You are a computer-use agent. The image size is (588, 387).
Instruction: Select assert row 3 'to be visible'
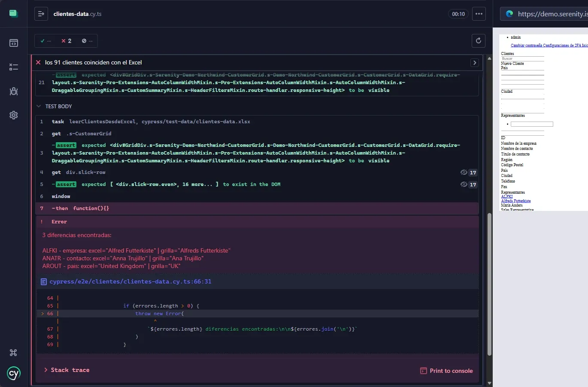tap(257, 153)
